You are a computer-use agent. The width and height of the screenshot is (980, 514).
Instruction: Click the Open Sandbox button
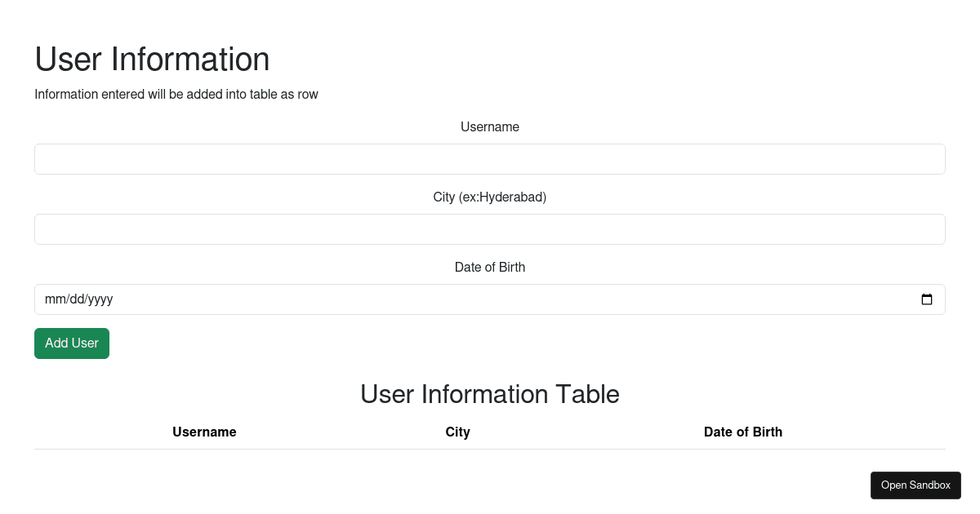915,485
